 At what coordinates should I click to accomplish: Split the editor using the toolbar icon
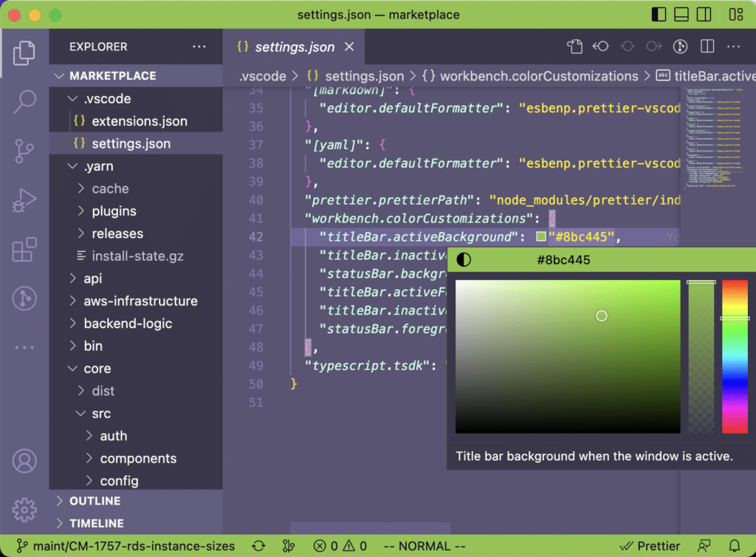707,46
